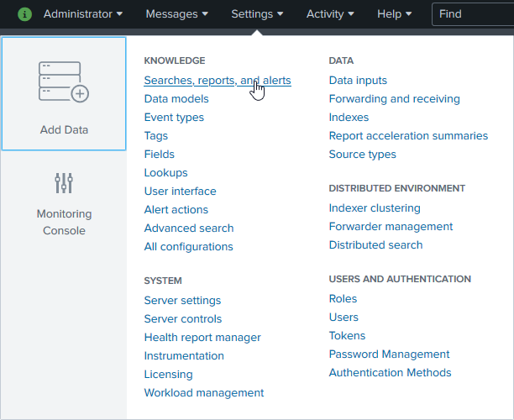Screen dimensions: 514x420
Task: Focus the Find search field
Action: coord(473,14)
